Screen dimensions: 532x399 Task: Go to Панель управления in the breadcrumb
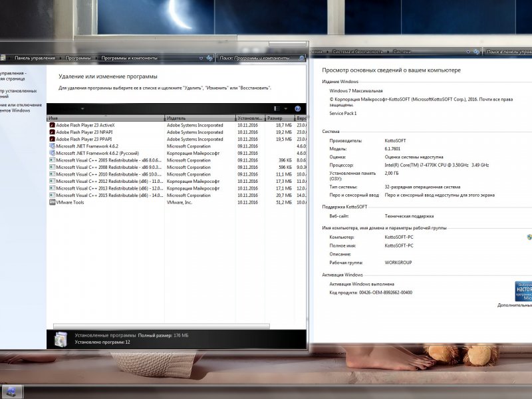pos(35,58)
